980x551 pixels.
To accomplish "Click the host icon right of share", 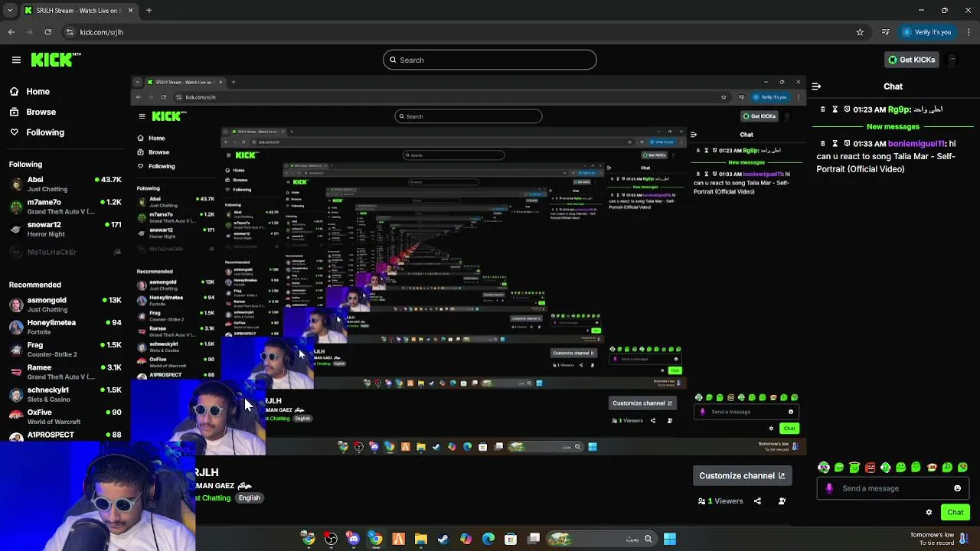I will point(782,501).
